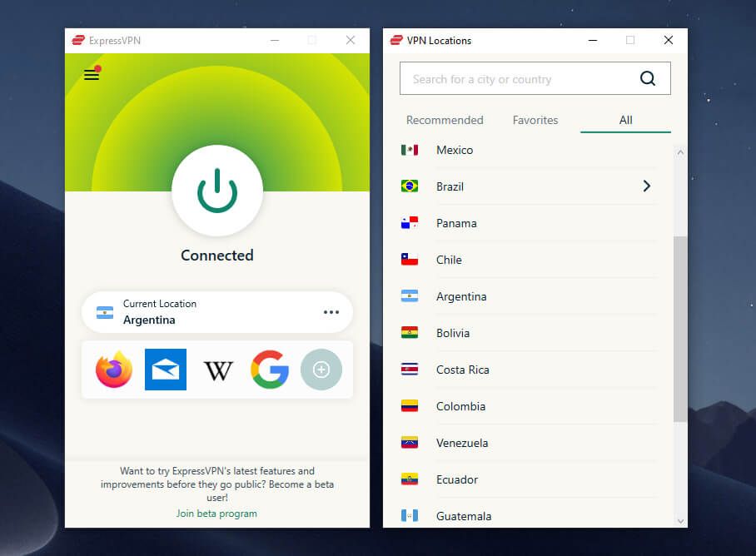Image resolution: width=756 pixels, height=556 pixels.
Task: Select Brazil from the locations list
Action: pos(529,186)
